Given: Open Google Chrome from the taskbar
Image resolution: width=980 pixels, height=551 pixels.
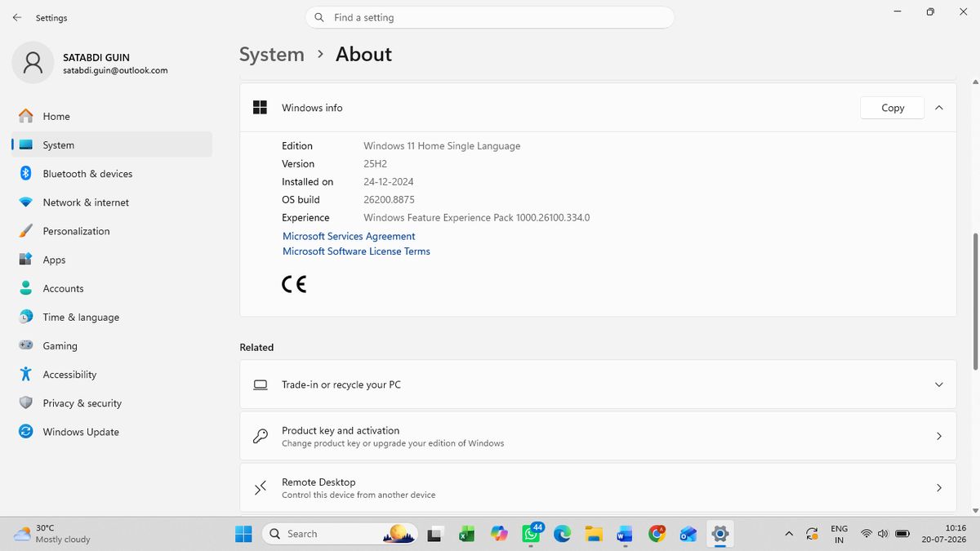Looking at the screenshot, I should 657,534.
